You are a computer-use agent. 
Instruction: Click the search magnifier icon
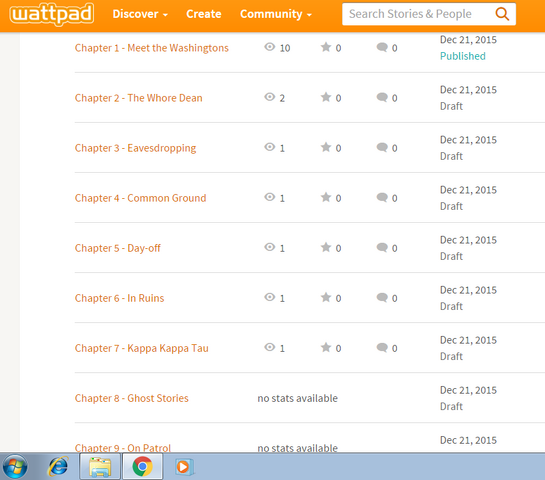502,14
